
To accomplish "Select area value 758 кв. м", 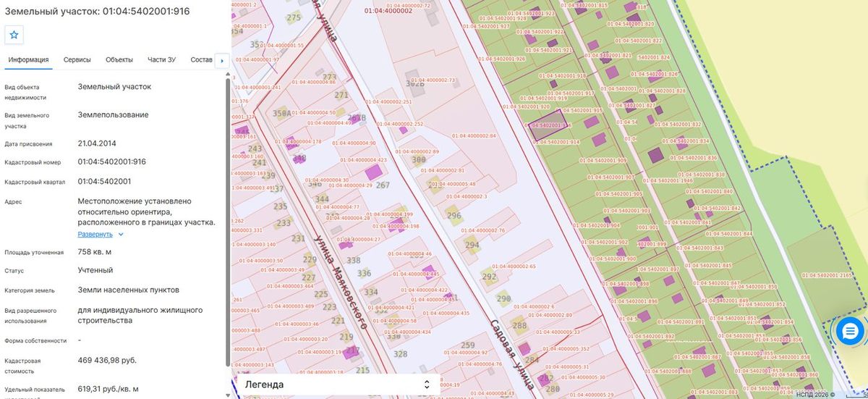I will click(95, 252).
